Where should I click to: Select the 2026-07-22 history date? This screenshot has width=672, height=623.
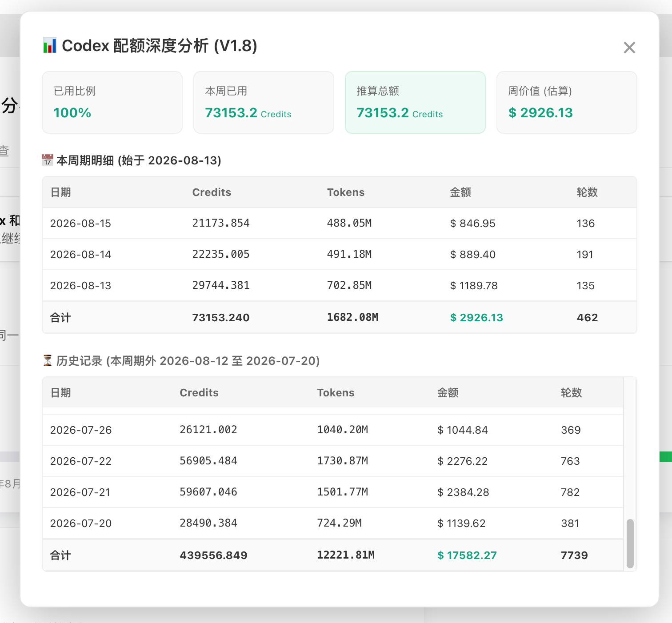pos(81,461)
